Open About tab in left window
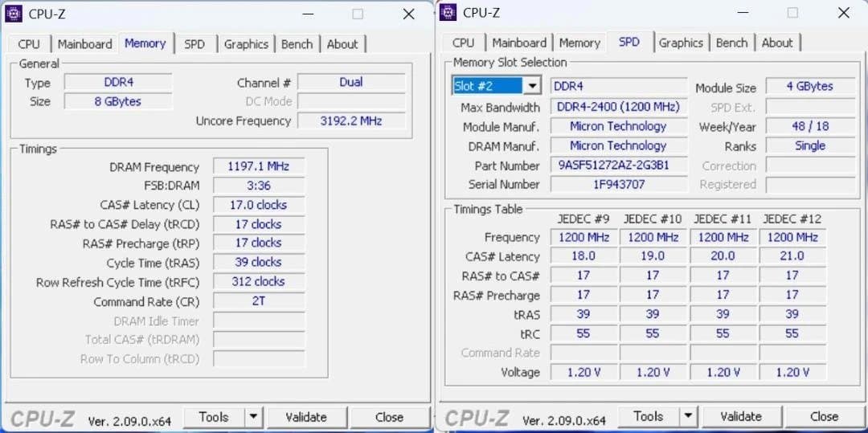868x433 pixels. 342,44
